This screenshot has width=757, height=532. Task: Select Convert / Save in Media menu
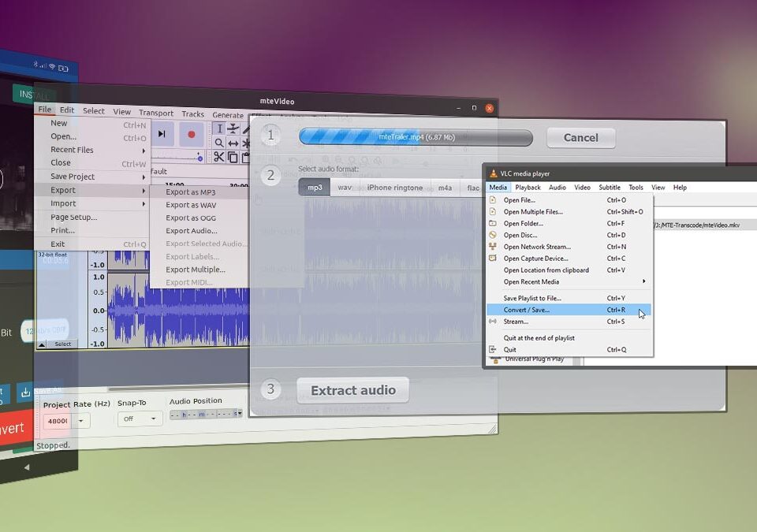click(526, 310)
